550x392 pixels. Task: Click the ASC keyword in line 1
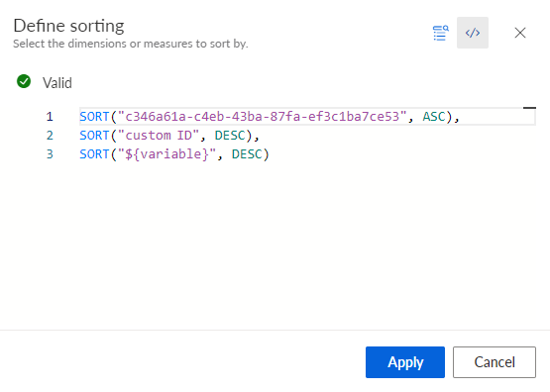tap(434, 117)
